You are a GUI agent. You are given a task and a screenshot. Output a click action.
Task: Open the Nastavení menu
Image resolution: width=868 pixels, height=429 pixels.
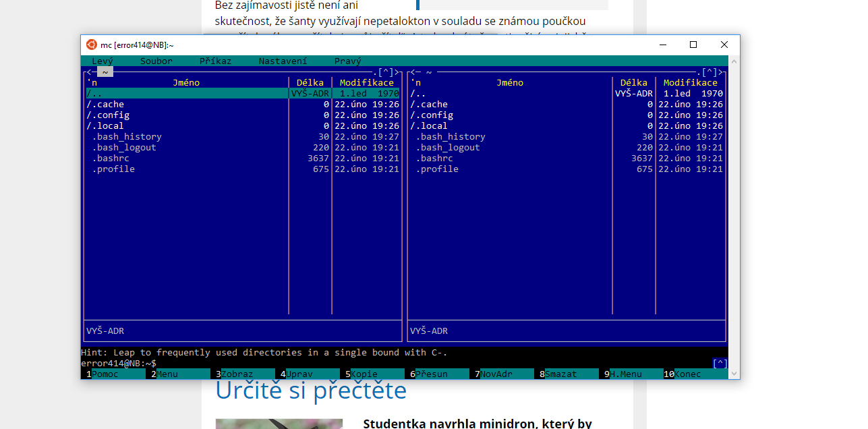(x=283, y=61)
